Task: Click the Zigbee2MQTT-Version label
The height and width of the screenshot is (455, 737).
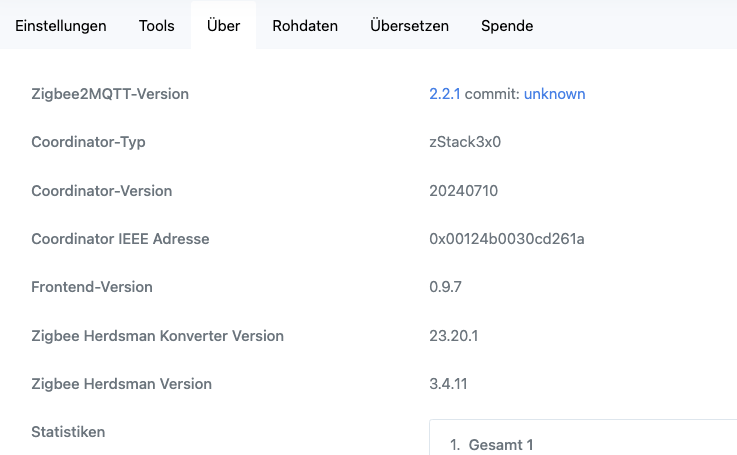Action: coord(110,94)
